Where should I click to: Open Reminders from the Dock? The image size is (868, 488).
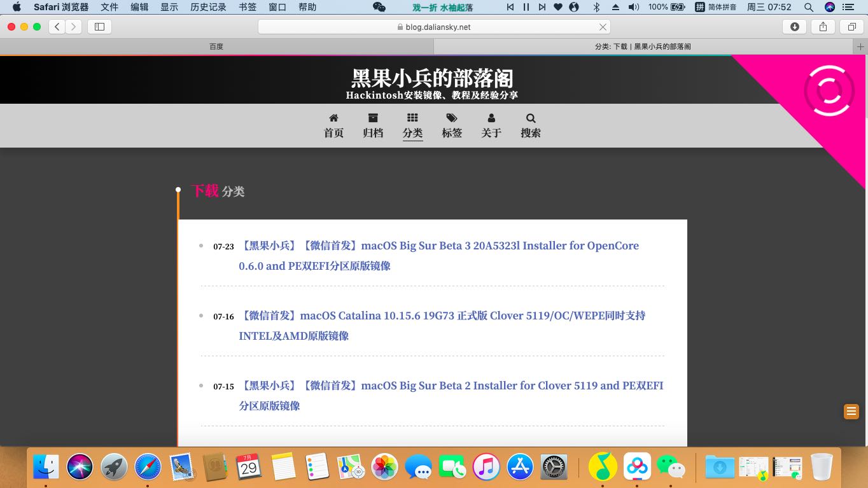coord(317,467)
